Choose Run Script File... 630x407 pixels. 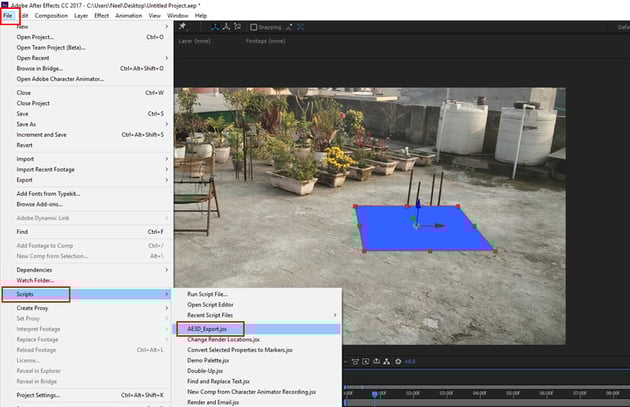pos(257,294)
